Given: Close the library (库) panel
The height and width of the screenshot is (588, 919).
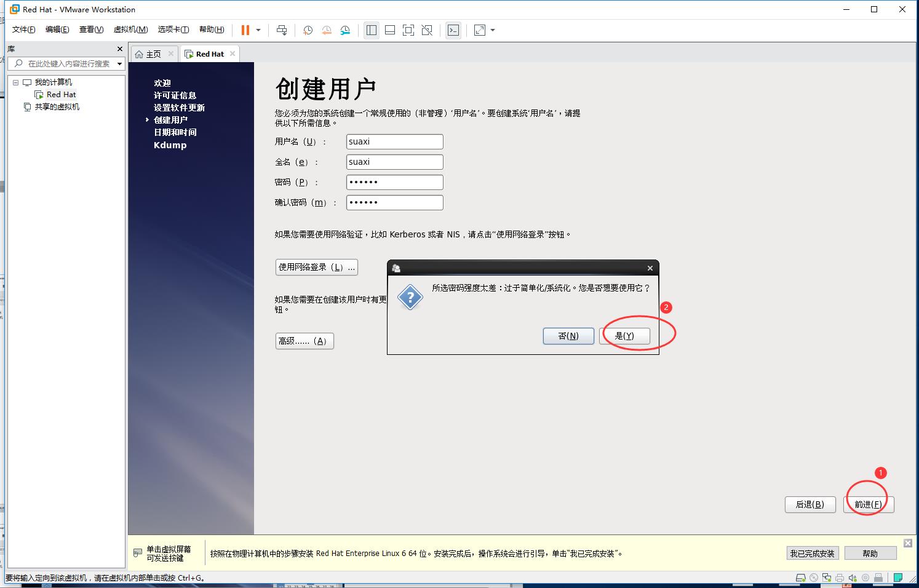Looking at the screenshot, I should pos(120,49).
